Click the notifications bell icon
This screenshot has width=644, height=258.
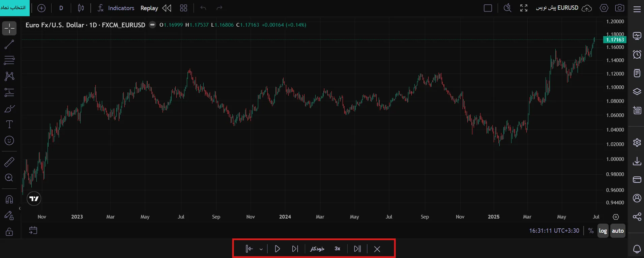[x=637, y=249]
